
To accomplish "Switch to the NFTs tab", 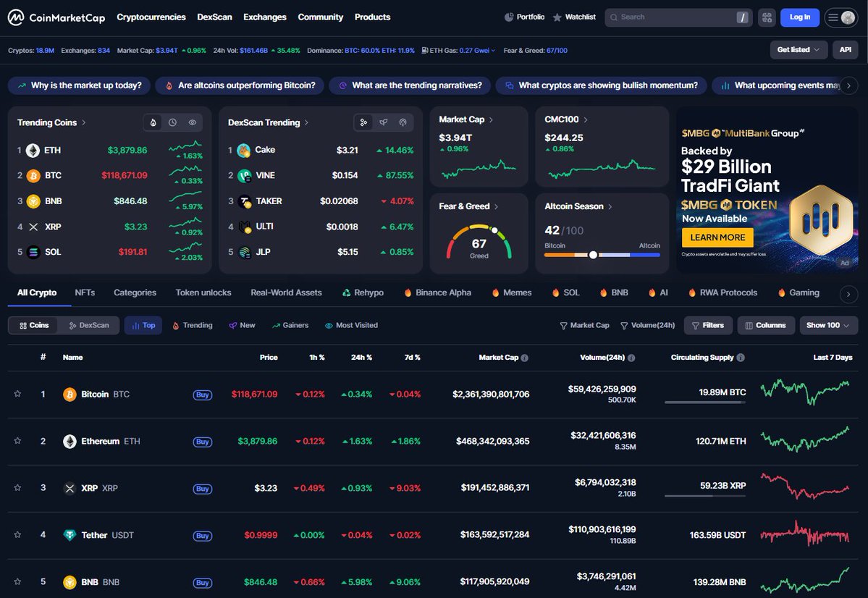I will point(85,292).
